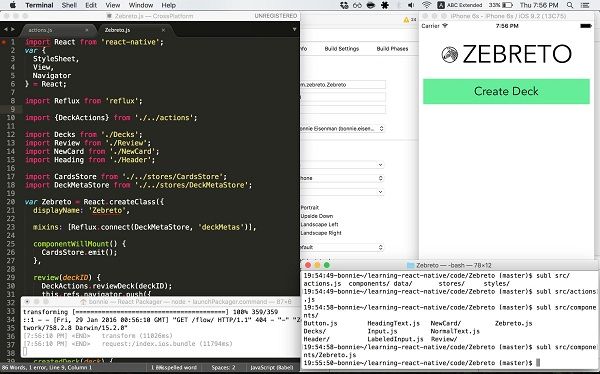Open the Shell menu
Viewport: 600px width, 374px height.
pos(69,5)
